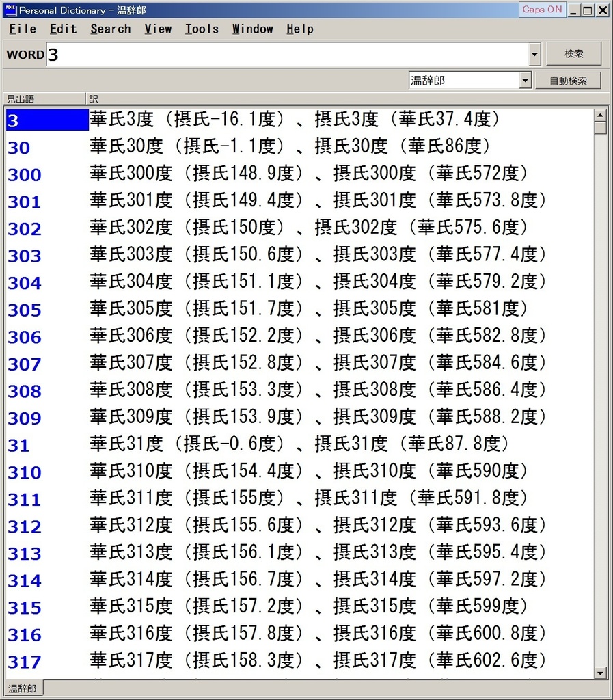
Task: Open the File menu
Action: point(23,29)
